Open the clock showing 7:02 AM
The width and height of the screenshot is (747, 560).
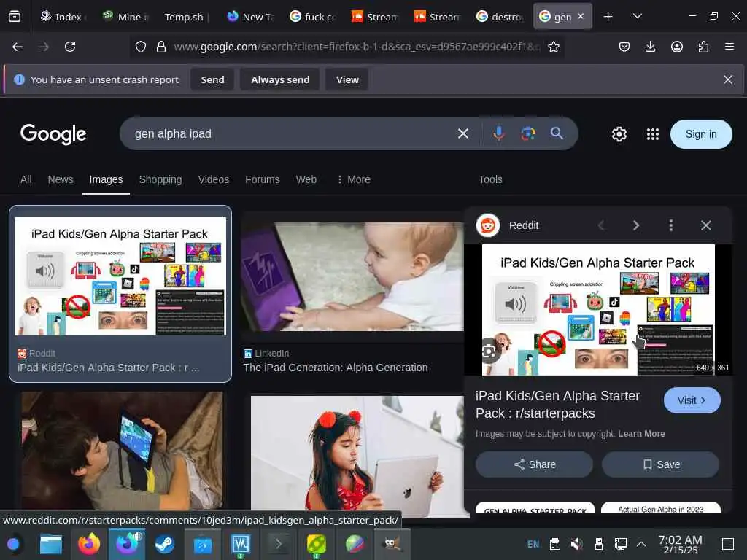coord(680,544)
